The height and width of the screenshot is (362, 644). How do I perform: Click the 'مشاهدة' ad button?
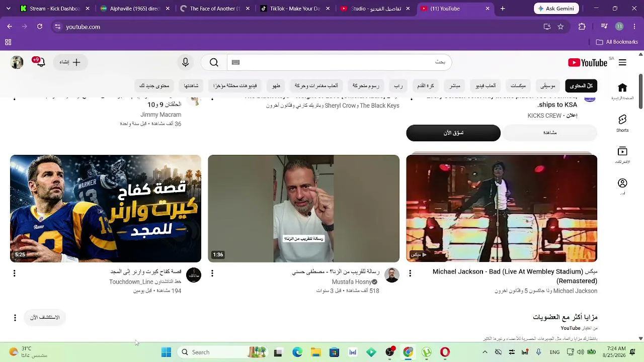click(x=550, y=133)
